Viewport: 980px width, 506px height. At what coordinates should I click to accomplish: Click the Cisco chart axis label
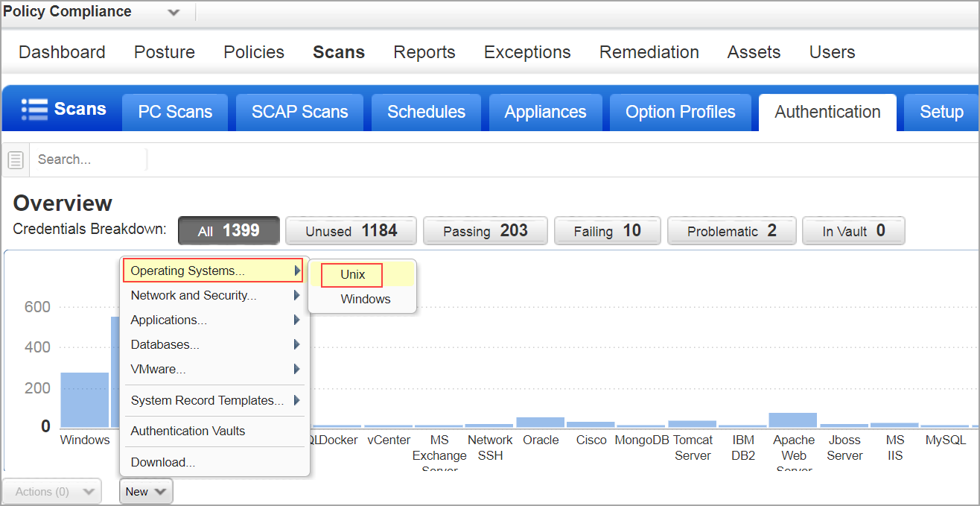click(x=591, y=440)
